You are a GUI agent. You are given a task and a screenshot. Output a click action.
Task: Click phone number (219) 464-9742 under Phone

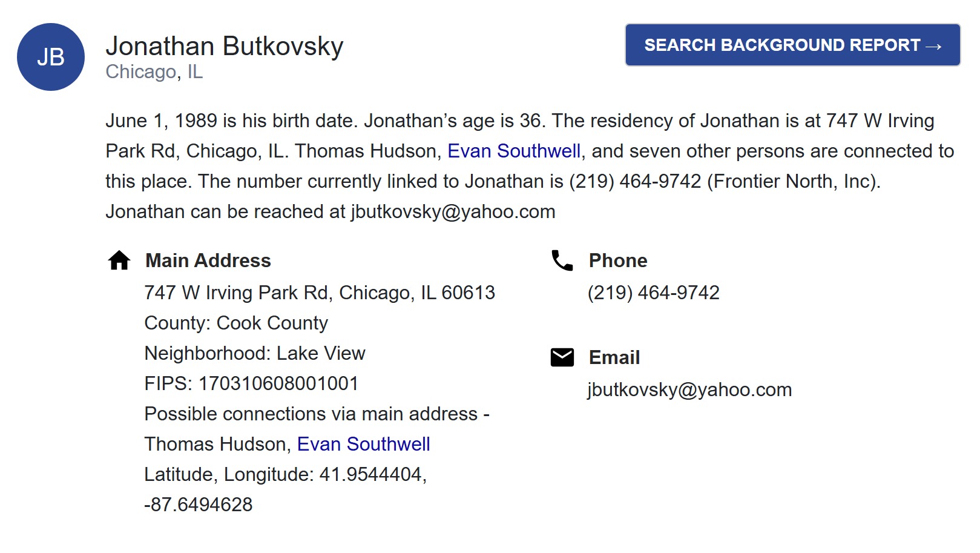tap(654, 293)
